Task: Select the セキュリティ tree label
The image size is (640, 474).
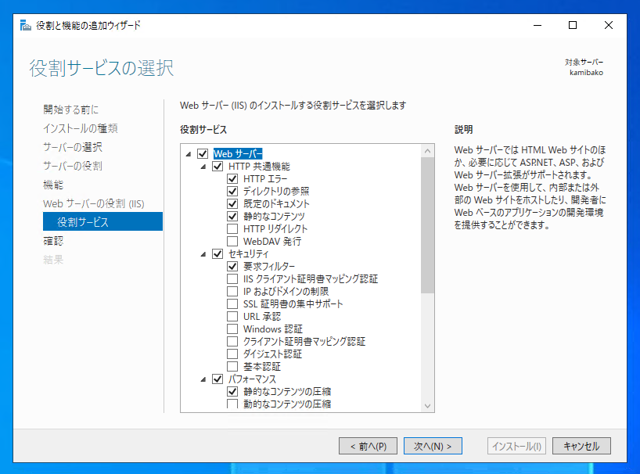Action: coord(249,254)
